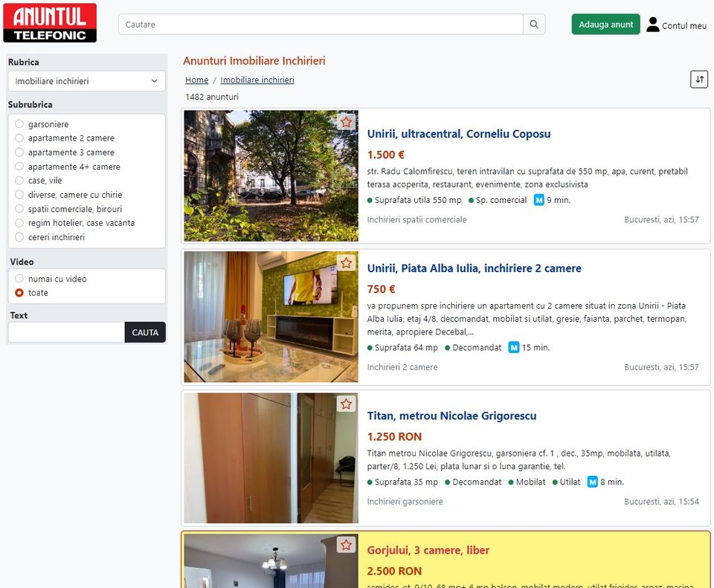Click the Anuntul Telefonic logo
Image resolution: width=714 pixels, height=588 pixels.
coord(50,23)
